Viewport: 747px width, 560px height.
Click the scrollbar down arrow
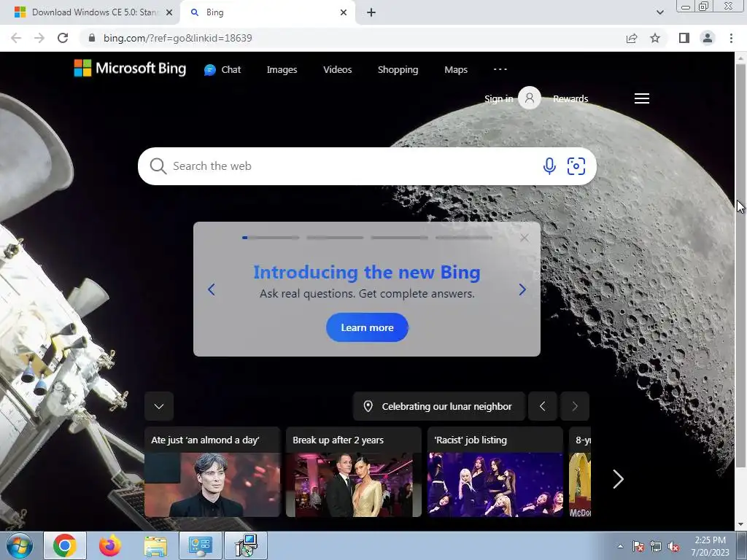coord(740,525)
